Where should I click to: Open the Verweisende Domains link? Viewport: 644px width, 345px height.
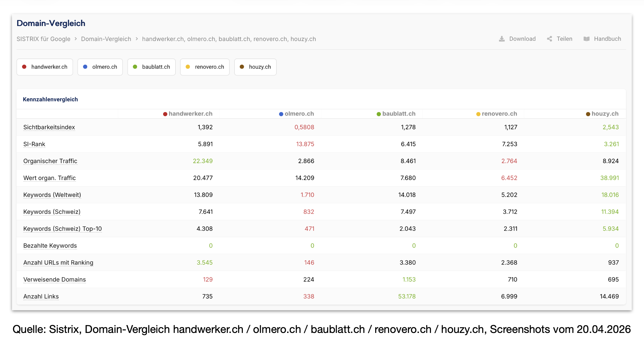click(x=54, y=279)
